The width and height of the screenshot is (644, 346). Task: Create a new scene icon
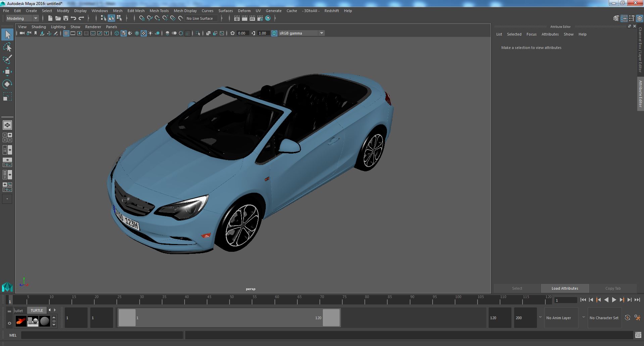(x=50, y=18)
